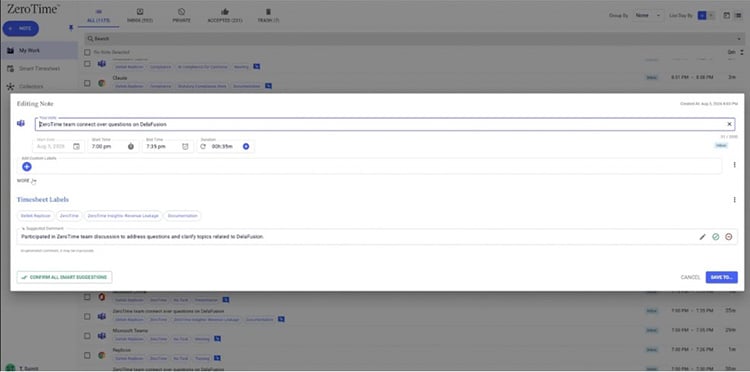Screen dimensions: 750x372
Task: Click the Duration refresh icon
Action: click(203, 146)
